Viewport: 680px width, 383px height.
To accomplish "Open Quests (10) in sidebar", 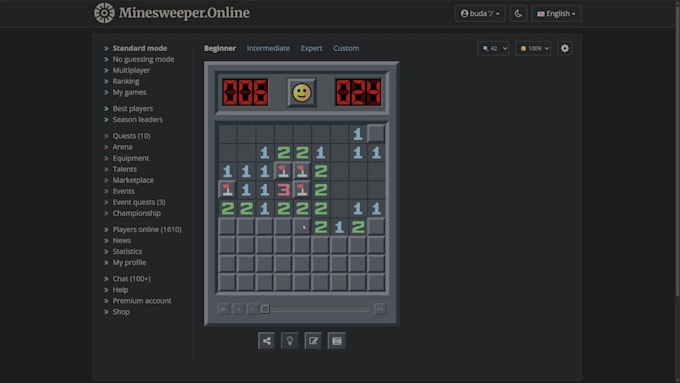I will tap(131, 136).
